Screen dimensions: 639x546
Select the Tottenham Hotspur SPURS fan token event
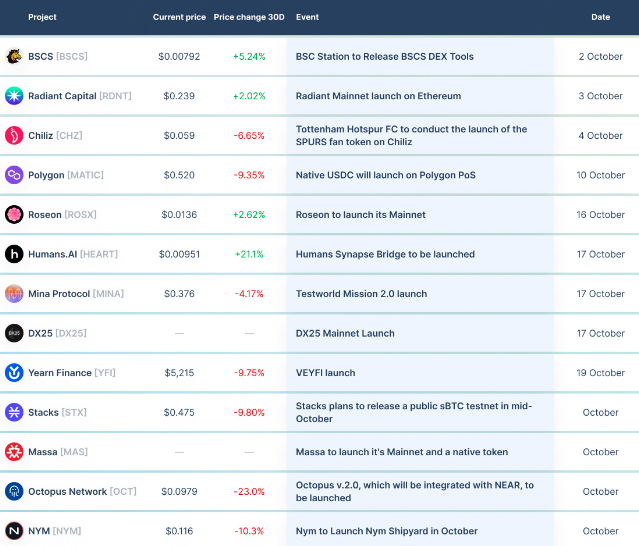click(x=411, y=135)
